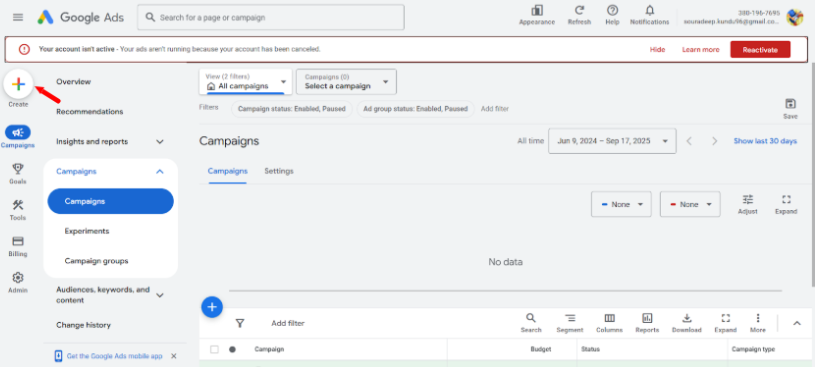
Task: Click Add filter in table toolbar
Action: pyautogui.click(x=288, y=323)
